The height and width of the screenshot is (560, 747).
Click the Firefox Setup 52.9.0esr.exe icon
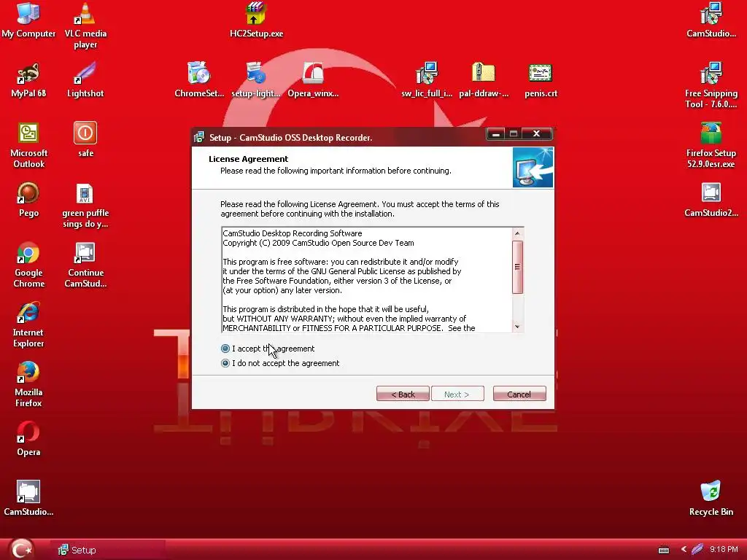[x=711, y=145]
